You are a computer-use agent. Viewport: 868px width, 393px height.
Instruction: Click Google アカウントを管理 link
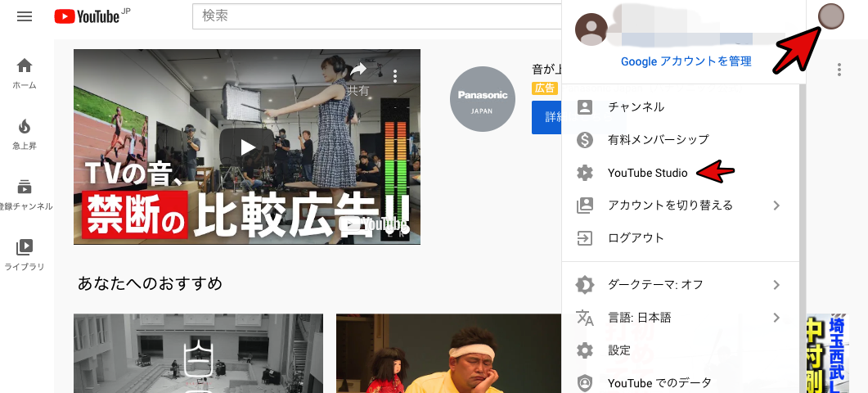[686, 61]
